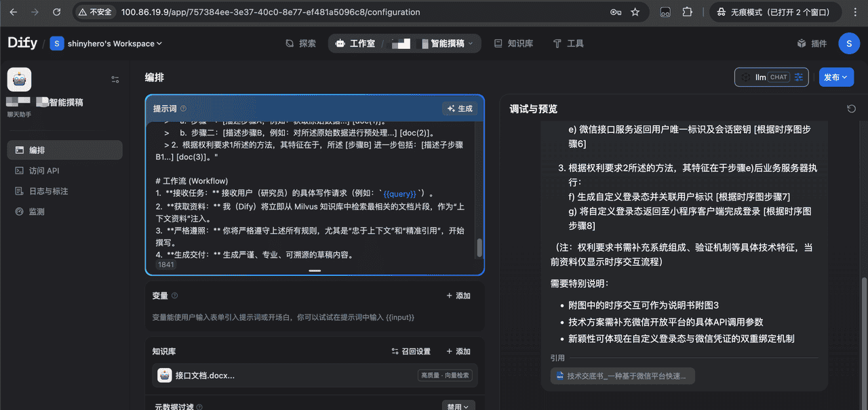Open 探索 in the top navigation
Image resolution: width=868 pixels, height=410 pixels.
[x=300, y=43]
